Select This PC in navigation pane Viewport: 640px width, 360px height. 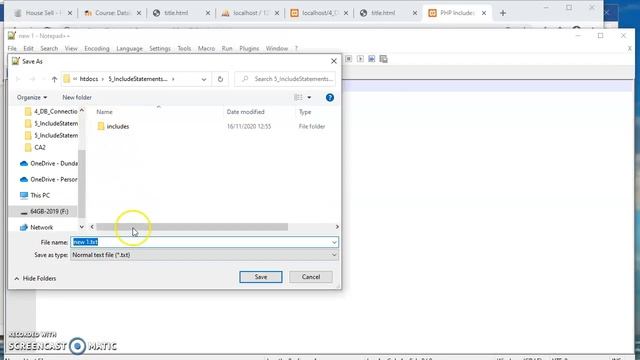[x=35, y=196]
